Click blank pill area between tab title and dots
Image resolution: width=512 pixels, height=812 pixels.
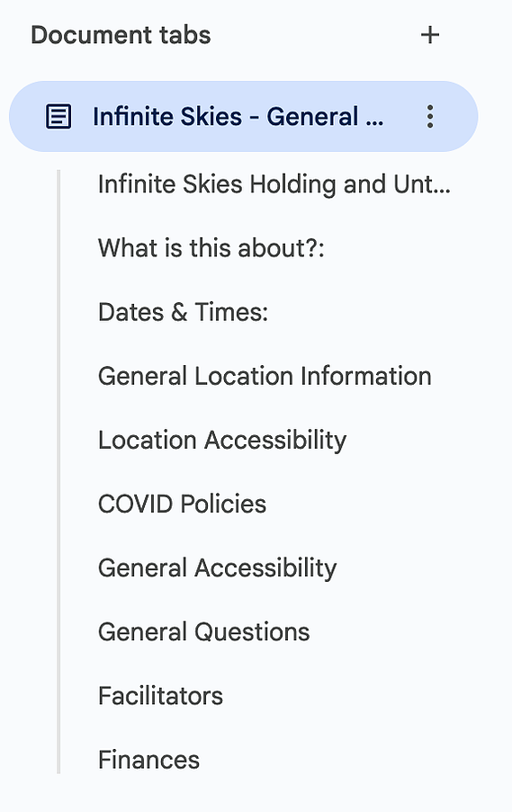401,117
